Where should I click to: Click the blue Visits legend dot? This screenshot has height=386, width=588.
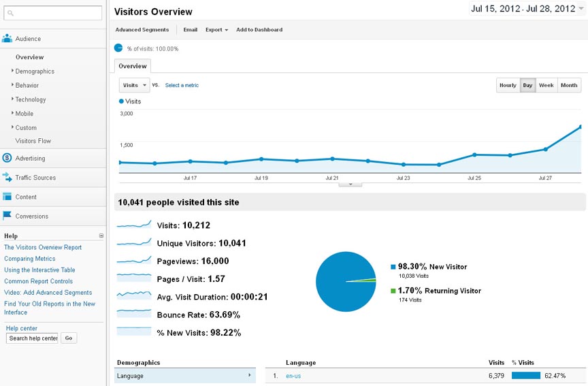click(x=121, y=101)
